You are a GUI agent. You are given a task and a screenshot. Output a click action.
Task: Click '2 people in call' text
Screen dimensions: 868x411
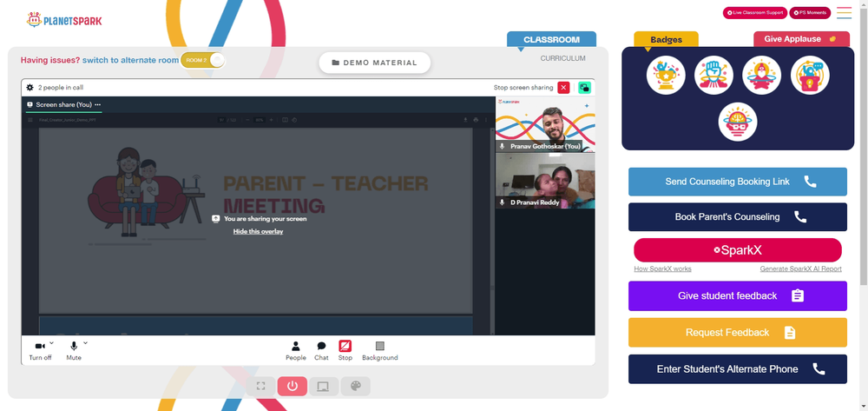(61, 88)
